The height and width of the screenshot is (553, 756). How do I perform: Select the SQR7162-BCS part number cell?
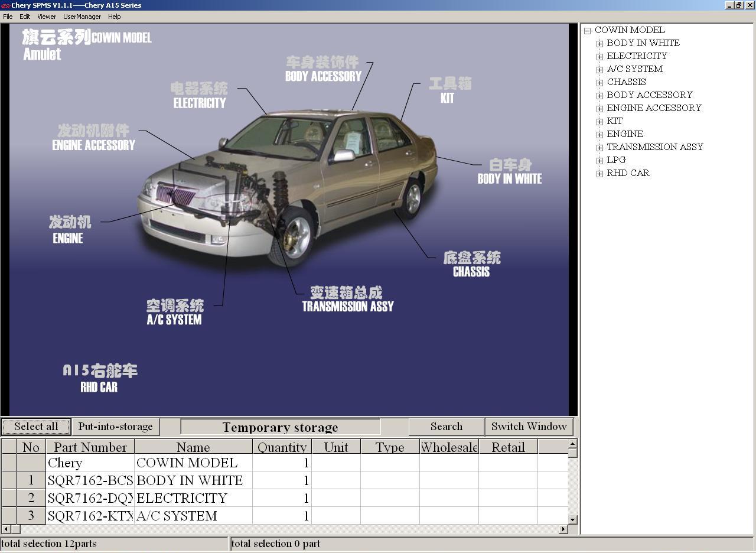(x=90, y=480)
